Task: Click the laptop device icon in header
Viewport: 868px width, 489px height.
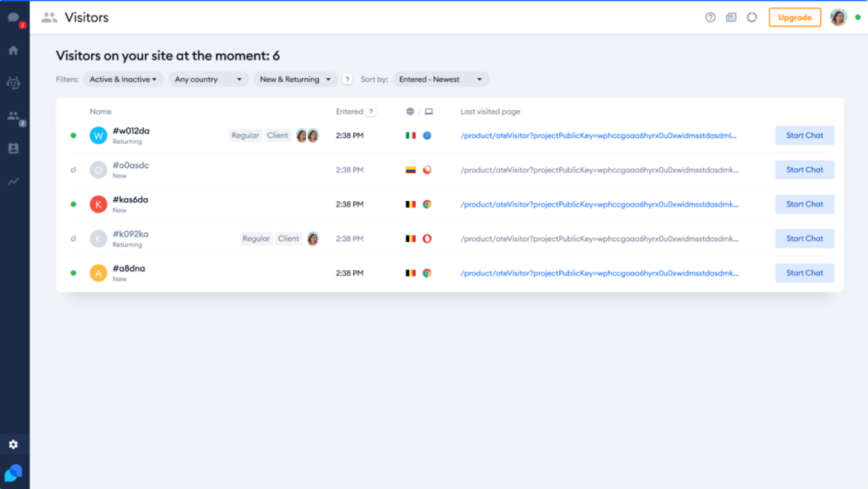Action: (428, 112)
